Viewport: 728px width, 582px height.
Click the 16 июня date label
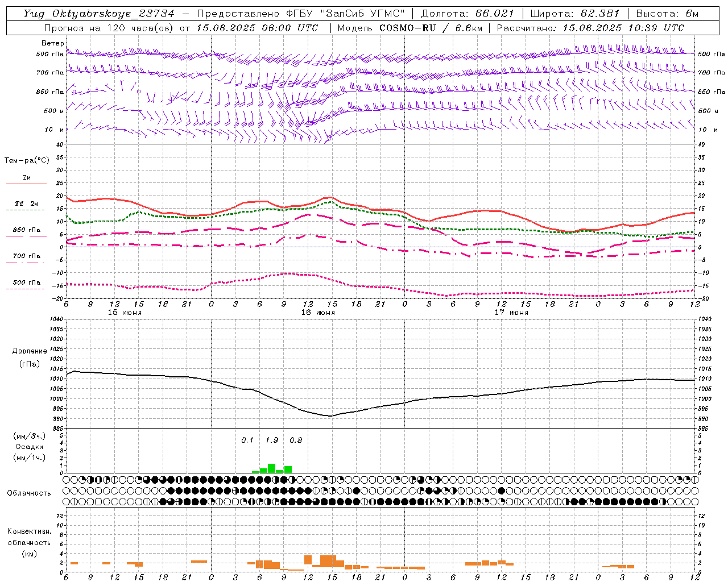[x=318, y=313]
